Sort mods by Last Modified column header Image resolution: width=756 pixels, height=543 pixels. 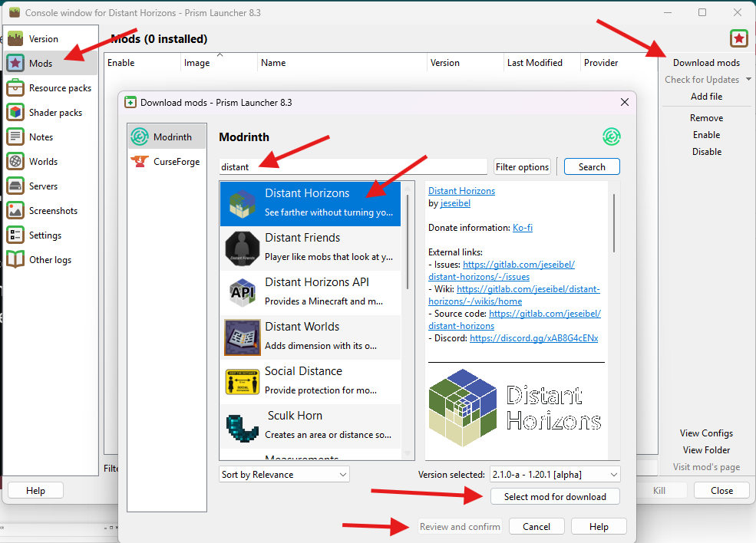click(535, 63)
